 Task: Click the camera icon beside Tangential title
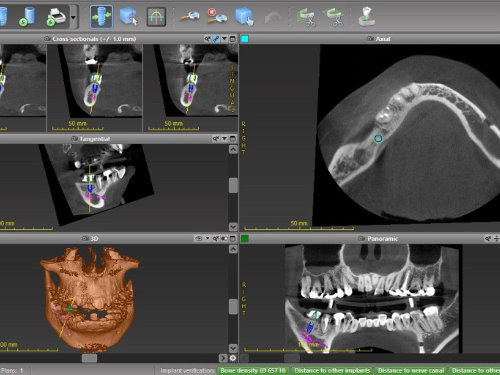pos(75,139)
